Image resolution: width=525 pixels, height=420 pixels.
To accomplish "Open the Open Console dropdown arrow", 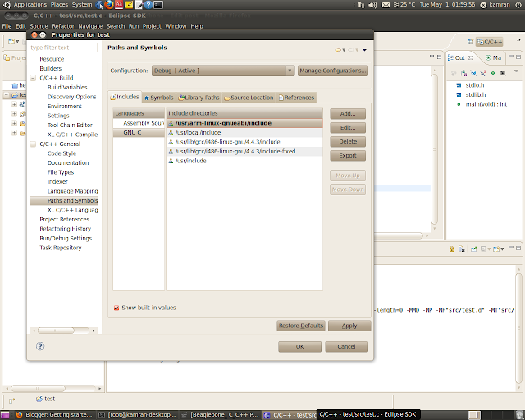I will click(x=502, y=249).
